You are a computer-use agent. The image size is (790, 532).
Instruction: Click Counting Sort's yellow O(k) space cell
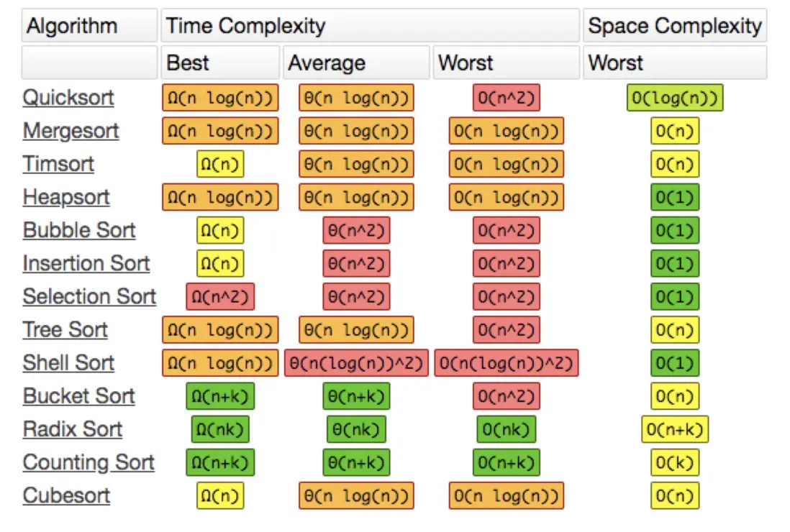click(x=675, y=462)
